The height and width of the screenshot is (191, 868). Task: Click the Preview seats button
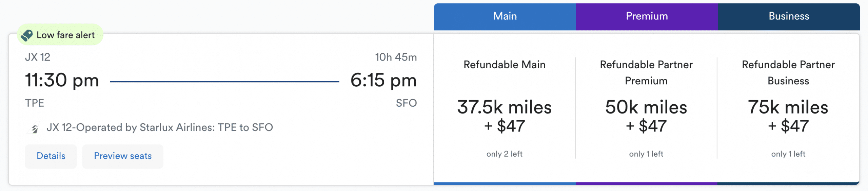pos(123,156)
